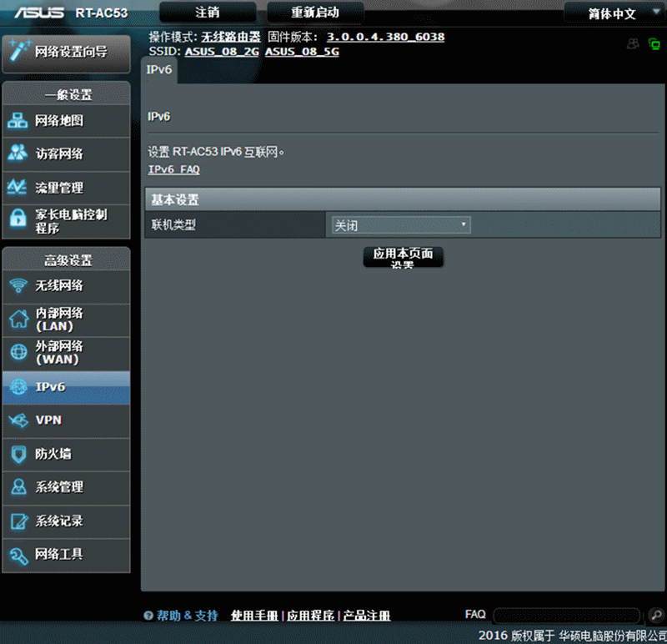Open the 简体中文 language dropdown

pyautogui.click(x=614, y=13)
